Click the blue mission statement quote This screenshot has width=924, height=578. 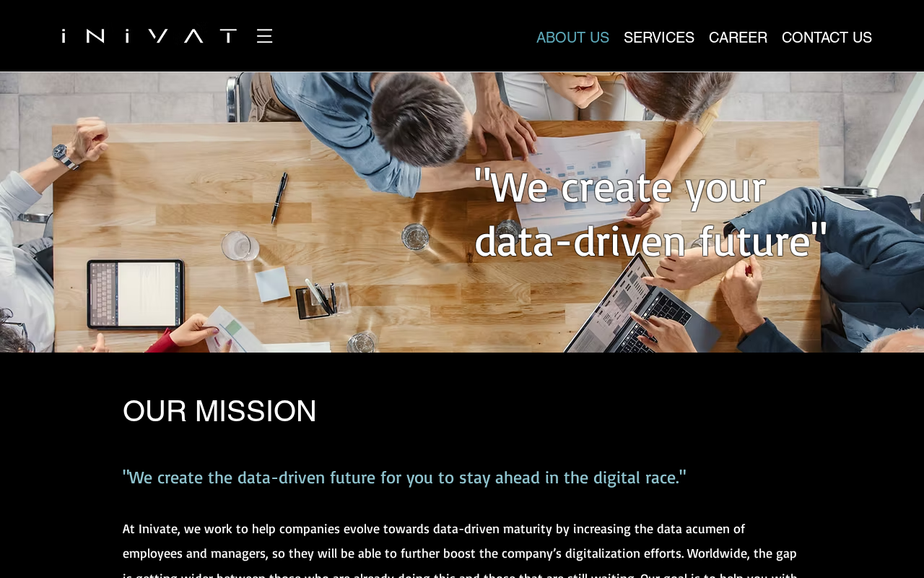click(x=404, y=478)
